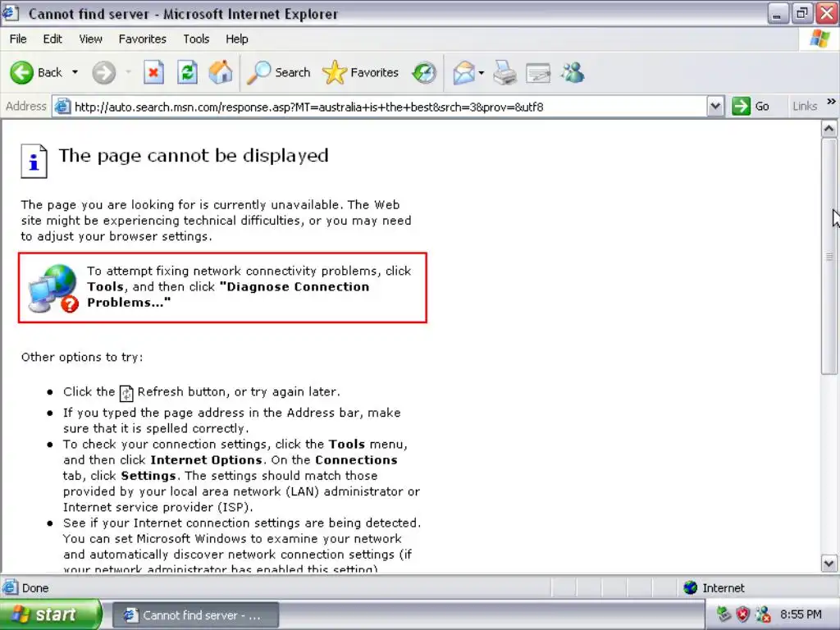The image size is (840, 630).
Task: Open the Favorites menu
Action: pos(143,39)
